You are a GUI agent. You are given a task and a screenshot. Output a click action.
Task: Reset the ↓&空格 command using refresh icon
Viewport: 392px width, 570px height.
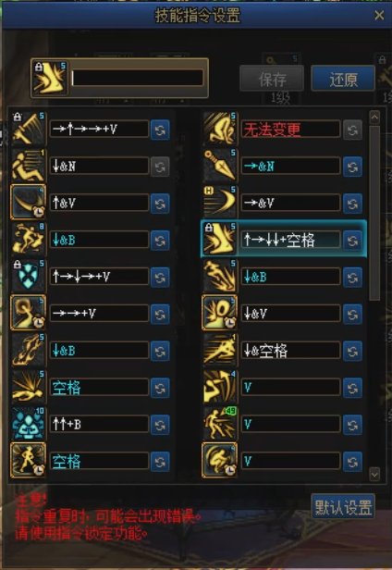352,351
